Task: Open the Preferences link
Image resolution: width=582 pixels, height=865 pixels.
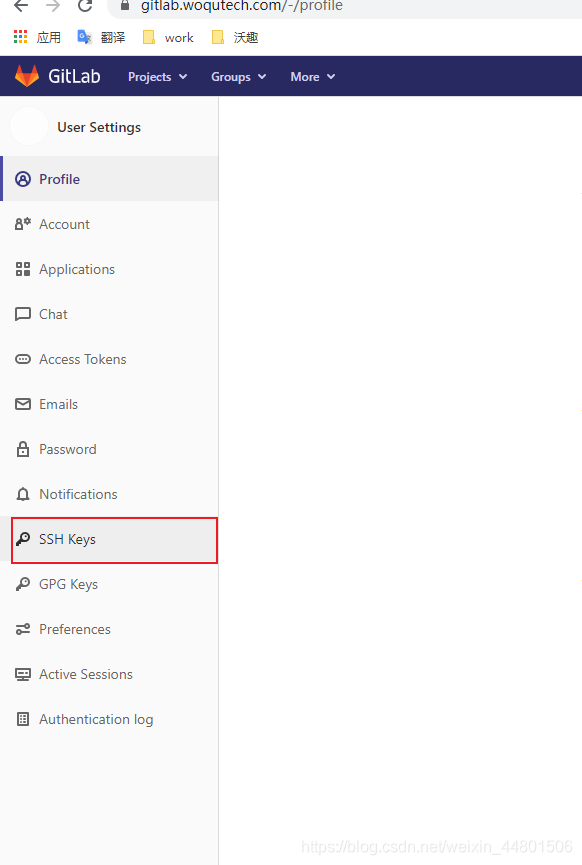Action: tap(110, 629)
